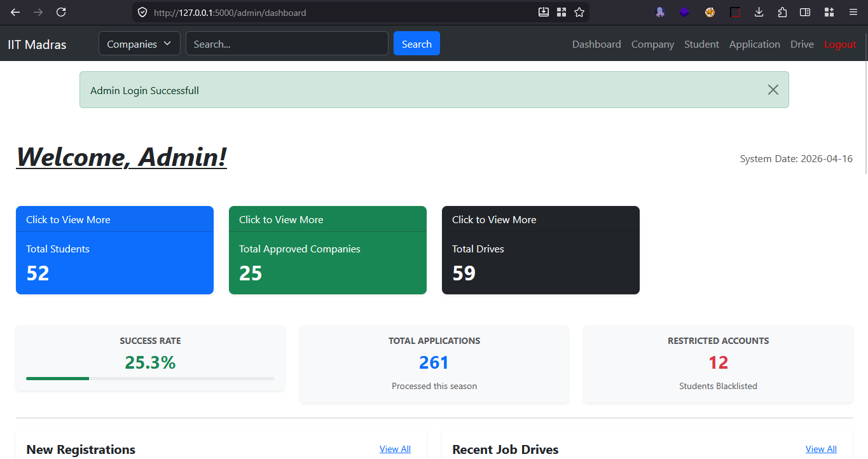Open the Total Drives card
The image size is (868, 459).
tap(541, 250)
